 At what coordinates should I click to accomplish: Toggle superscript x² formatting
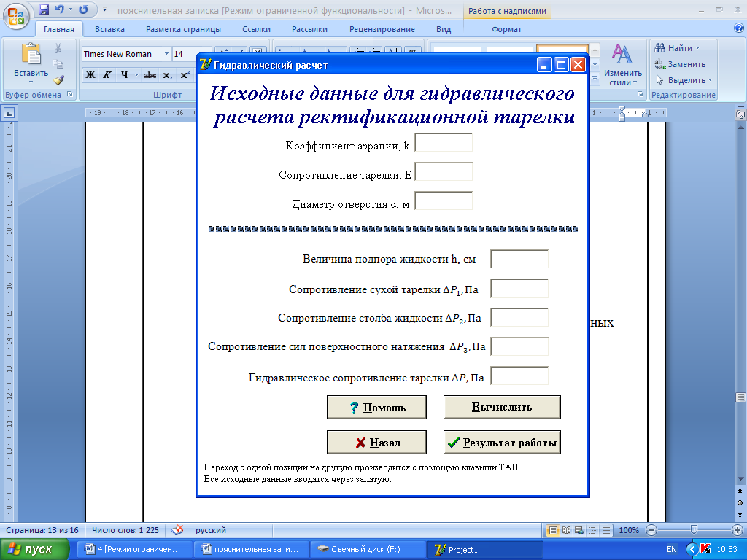pyautogui.click(x=185, y=75)
